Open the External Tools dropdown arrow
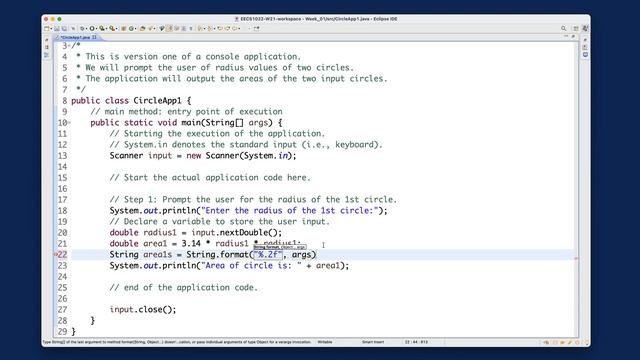 [x=117, y=29]
